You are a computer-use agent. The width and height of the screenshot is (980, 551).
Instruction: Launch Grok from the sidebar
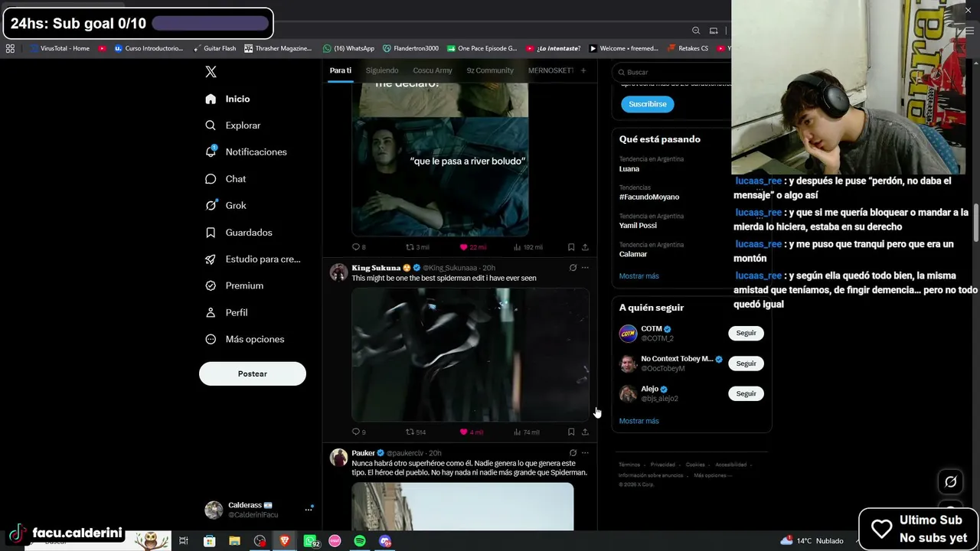coord(225,205)
